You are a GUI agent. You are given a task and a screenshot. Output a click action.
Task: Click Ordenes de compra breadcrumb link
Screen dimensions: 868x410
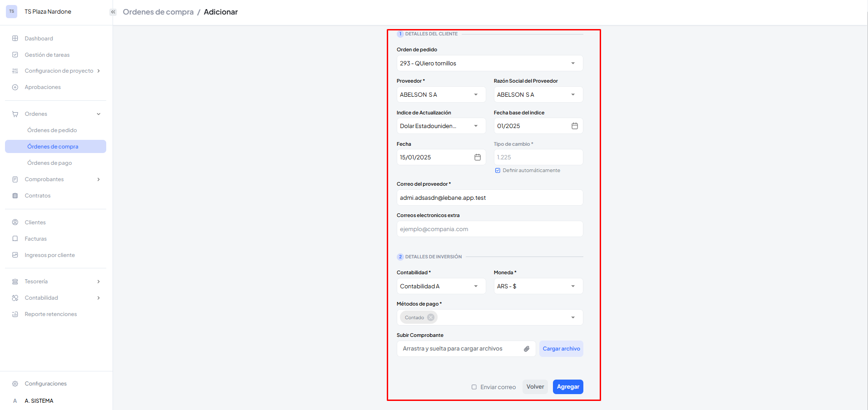158,12
